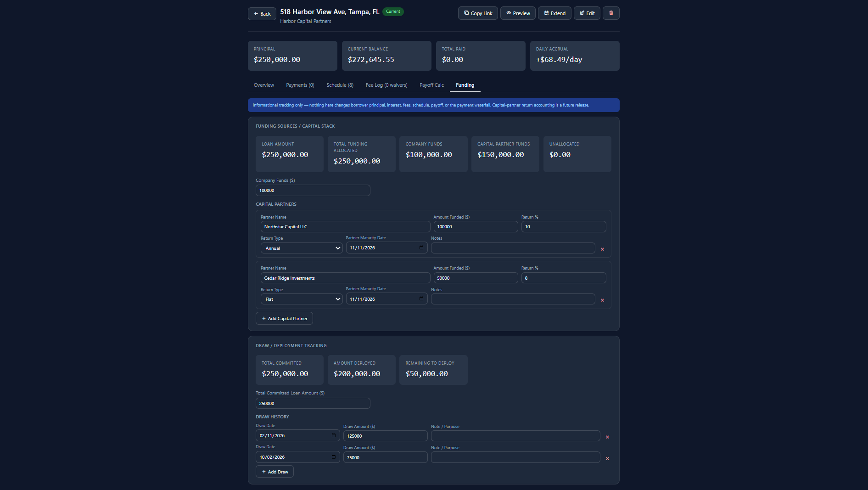Image resolution: width=868 pixels, height=490 pixels.
Task: Edit the loan details
Action: (x=587, y=13)
